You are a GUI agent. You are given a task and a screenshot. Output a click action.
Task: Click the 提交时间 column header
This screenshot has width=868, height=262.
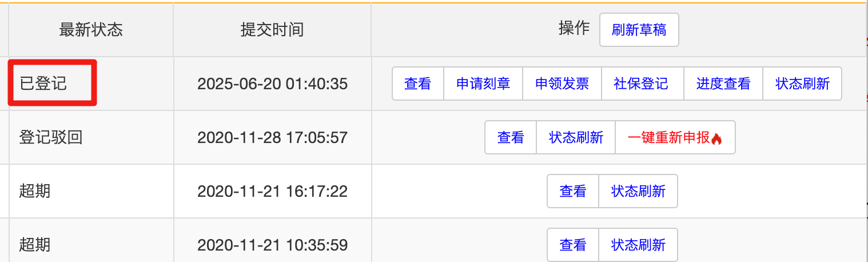point(272,30)
